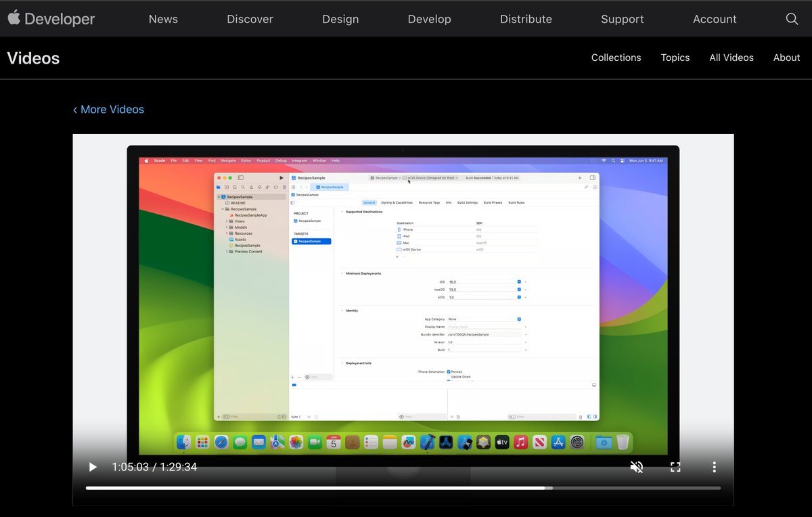Open the xrOS 1.0 deployment dropdown in the video
Screen dimensions: 812x517
tap(519, 297)
